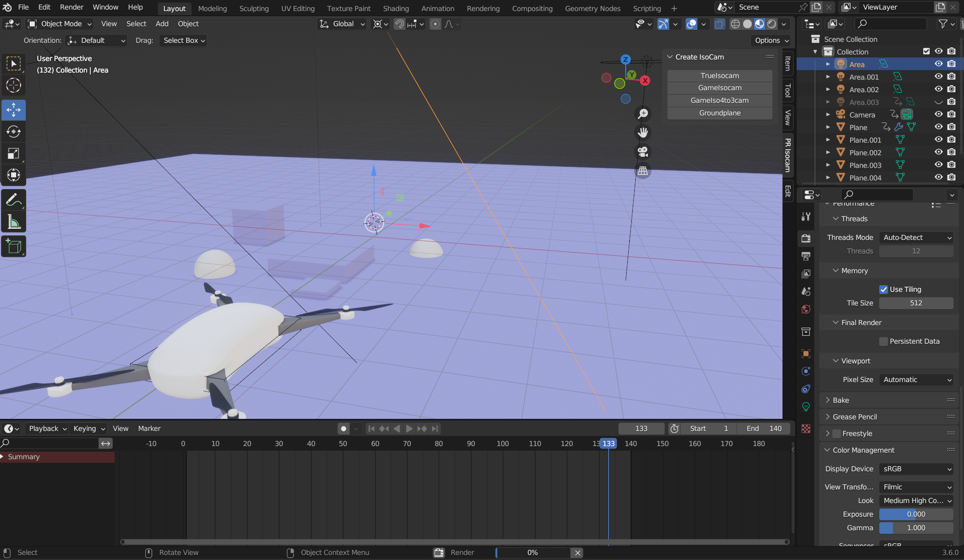Screen dimensions: 964x560
Task: Select the Rotate tool in toolbar
Action: 14,132
